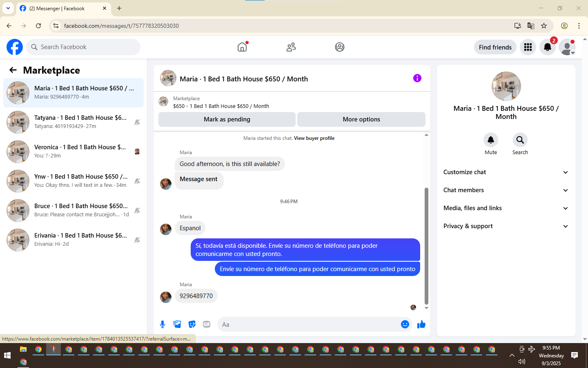Open the Facebook logo home link
Screen dimensions: 588x368
(15, 47)
